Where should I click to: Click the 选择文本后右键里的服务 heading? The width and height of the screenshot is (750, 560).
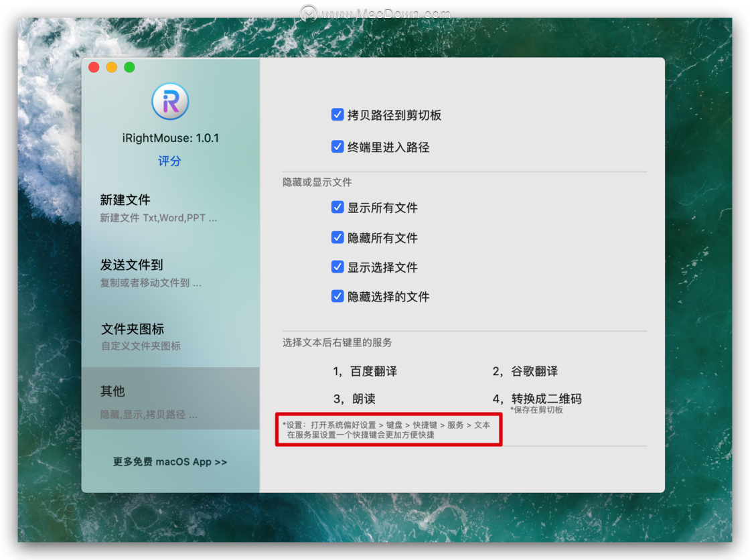pyautogui.click(x=337, y=343)
